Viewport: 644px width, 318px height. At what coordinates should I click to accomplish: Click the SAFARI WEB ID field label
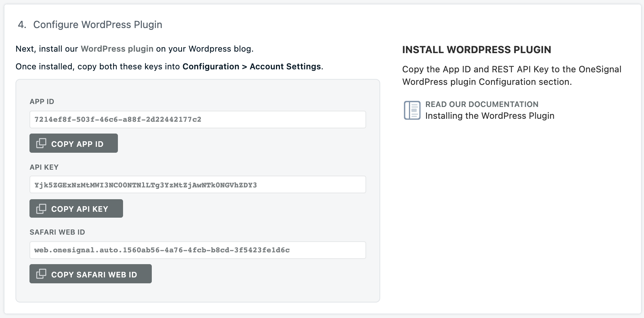(x=57, y=232)
